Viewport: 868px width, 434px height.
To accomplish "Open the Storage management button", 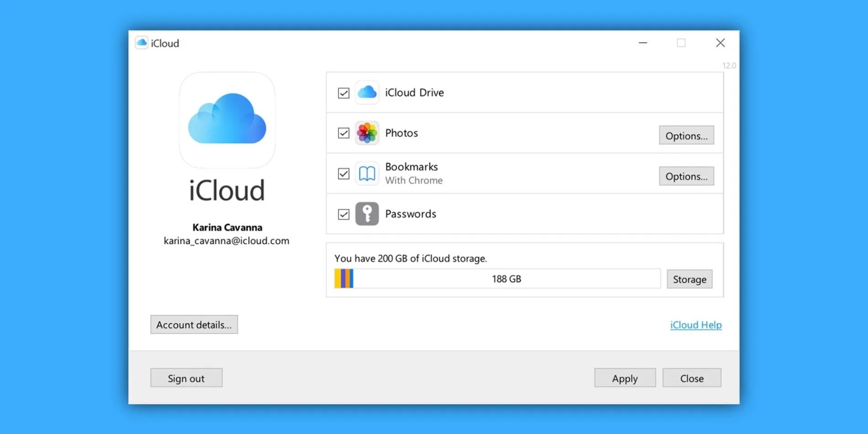I will click(x=689, y=279).
